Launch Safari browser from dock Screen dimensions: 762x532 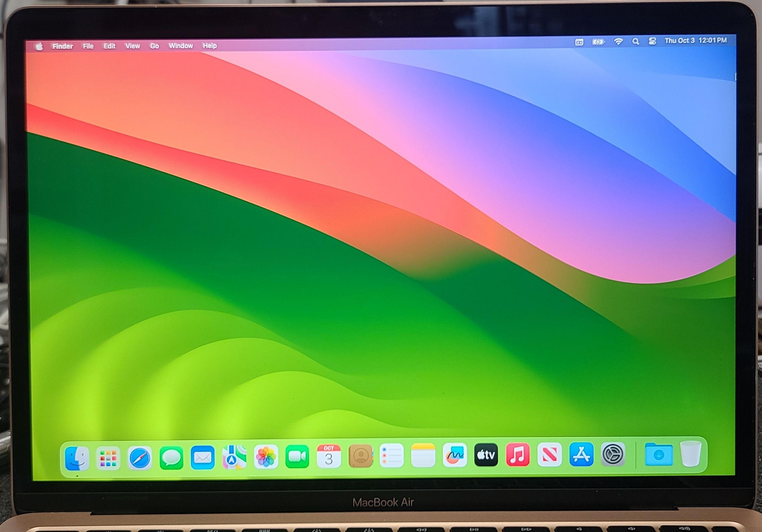tap(140, 458)
